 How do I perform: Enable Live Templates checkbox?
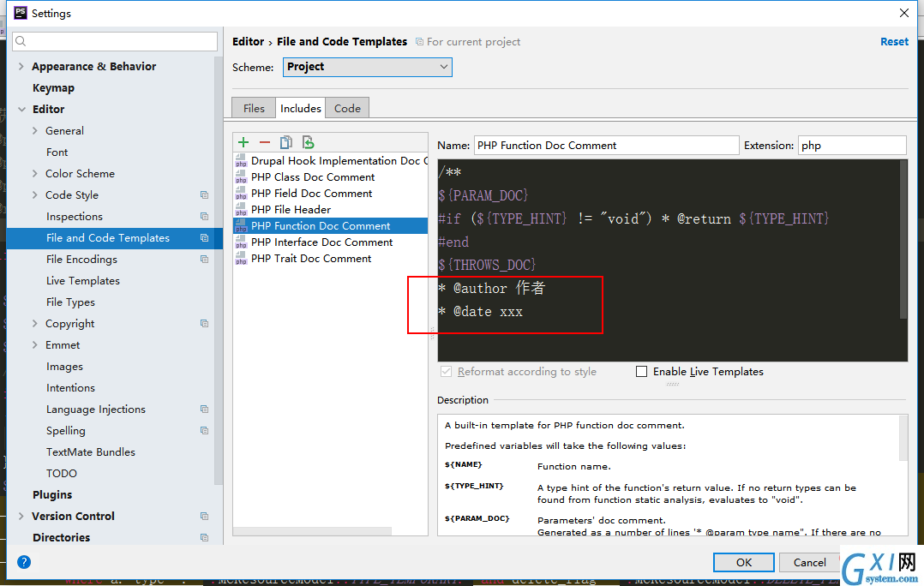tap(642, 372)
